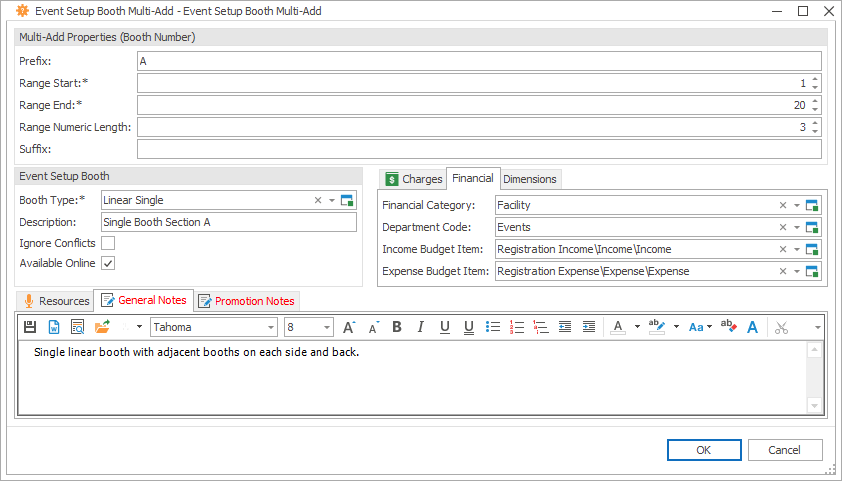Toggle single underline formatting
This screenshot has height=481, width=842.
click(x=445, y=327)
